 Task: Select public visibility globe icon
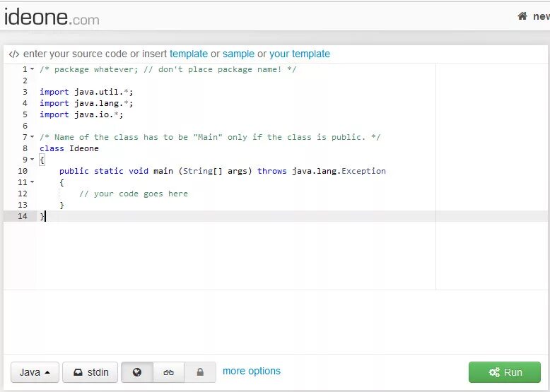click(137, 372)
